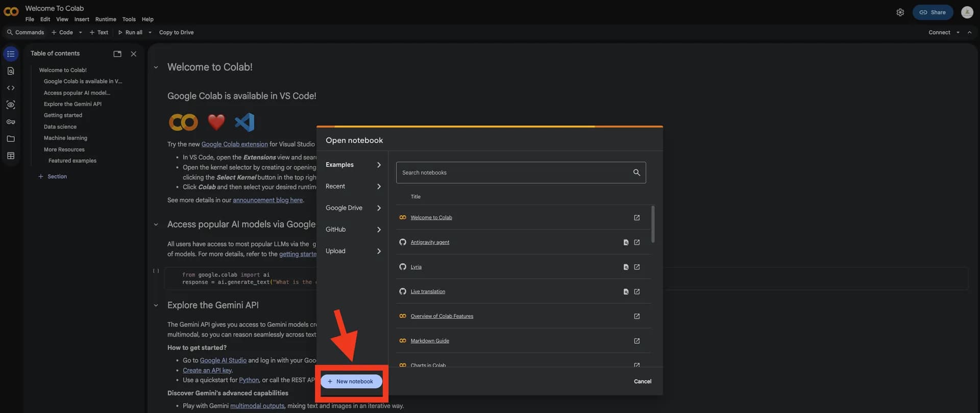The width and height of the screenshot is (980, 413).
Task: Open the Code snippets sidebar icon
Action: 11,88
